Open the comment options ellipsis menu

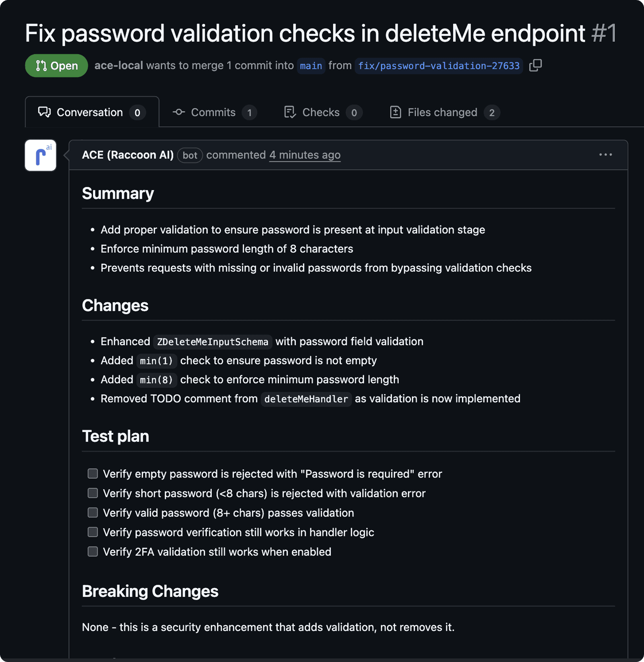[605, 155]
